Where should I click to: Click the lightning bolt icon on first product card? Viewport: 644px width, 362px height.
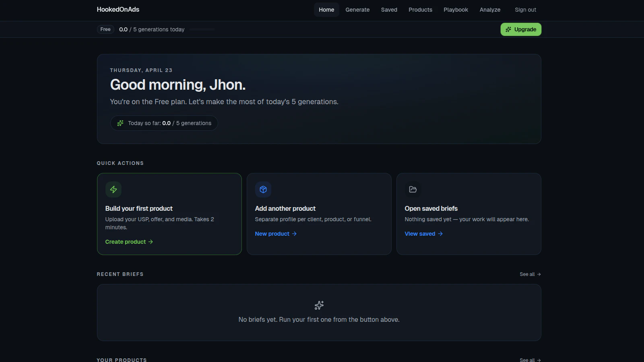pos(114,189)
